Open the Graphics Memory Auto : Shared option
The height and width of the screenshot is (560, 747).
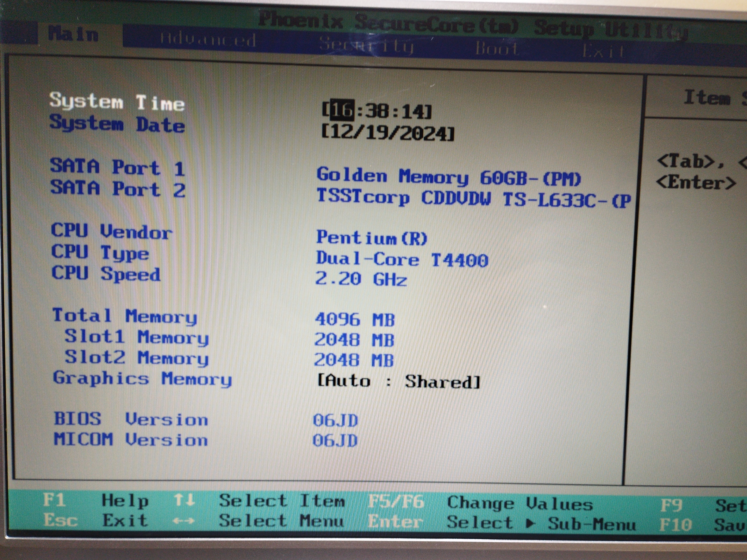coord(399,381)
